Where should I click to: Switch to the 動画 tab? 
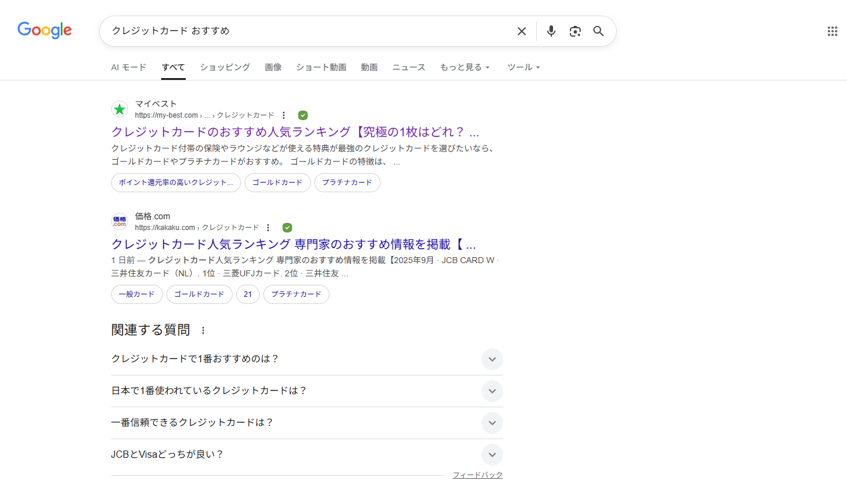369,67
